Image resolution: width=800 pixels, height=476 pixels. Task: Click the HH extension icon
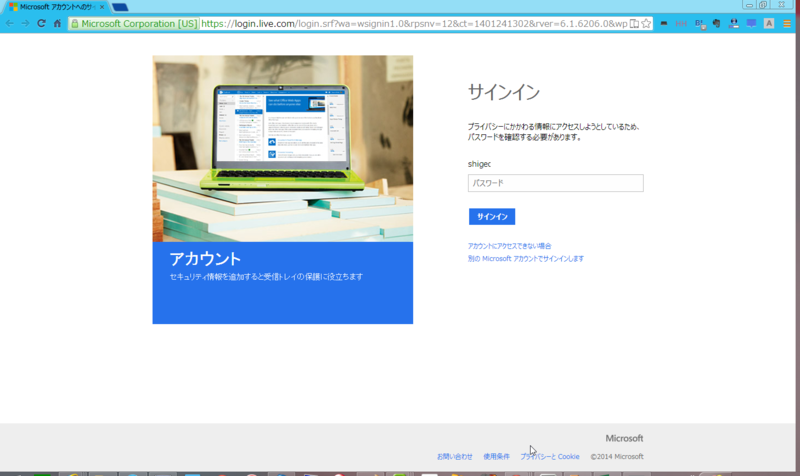(x=681, y=23)
